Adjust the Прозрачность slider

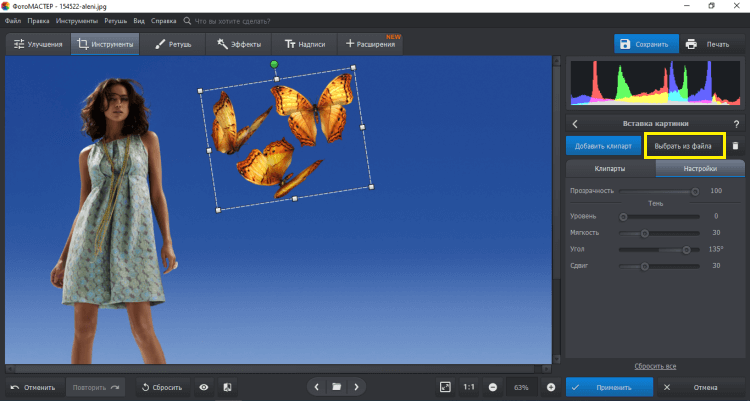coord(659,191)
